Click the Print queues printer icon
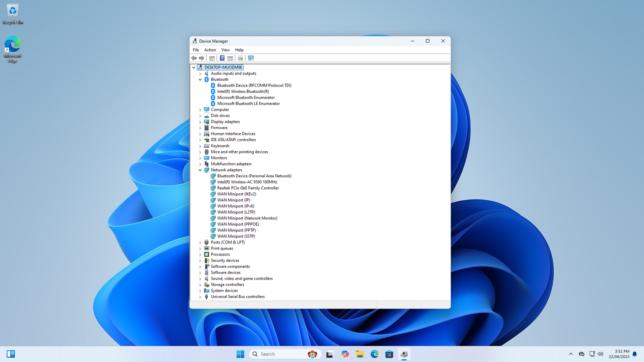Screen dimensions: 644x362 pos(206,248)
